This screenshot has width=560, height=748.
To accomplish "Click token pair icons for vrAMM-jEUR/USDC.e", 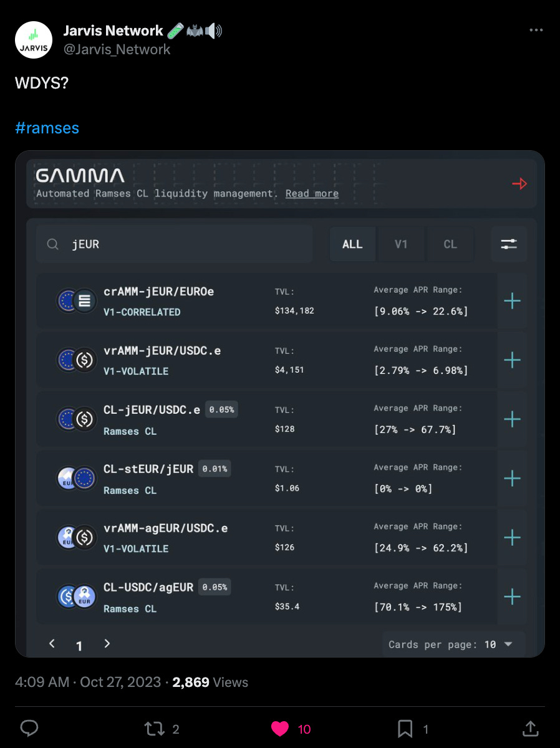I will (75, 360).
